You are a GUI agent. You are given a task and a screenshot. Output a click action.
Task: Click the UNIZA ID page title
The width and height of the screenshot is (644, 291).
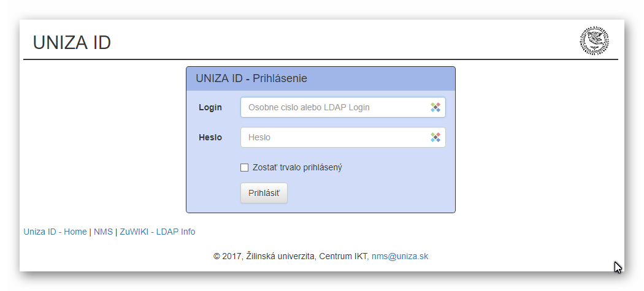click(x=72, y=42)
